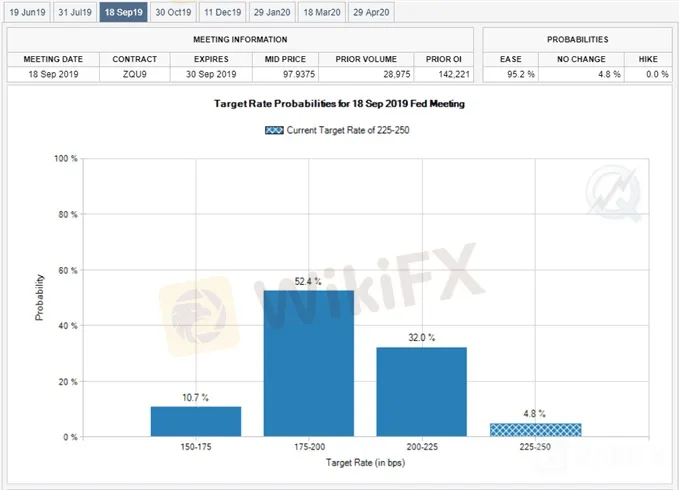Click the 'PROBABILITIES' header

(578, 39)
